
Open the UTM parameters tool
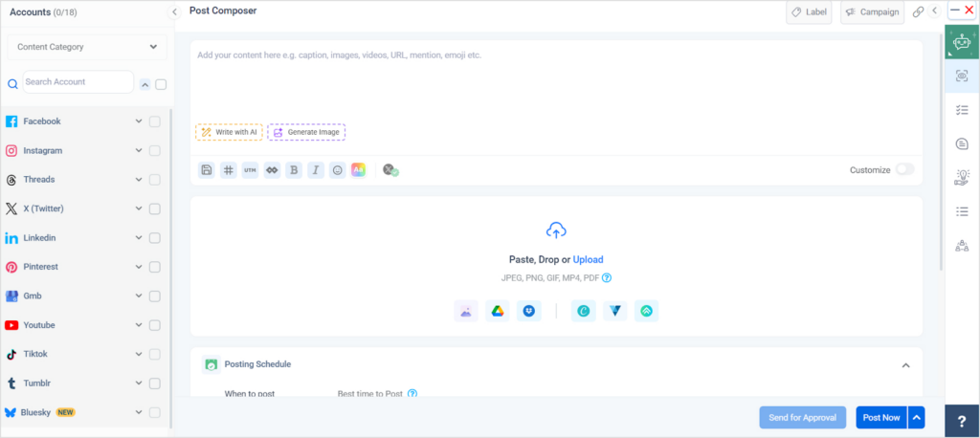tap(250, 170)
